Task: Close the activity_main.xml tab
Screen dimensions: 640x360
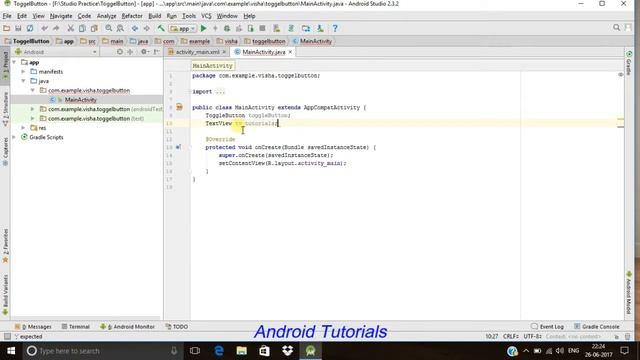Action: [224, 52]
